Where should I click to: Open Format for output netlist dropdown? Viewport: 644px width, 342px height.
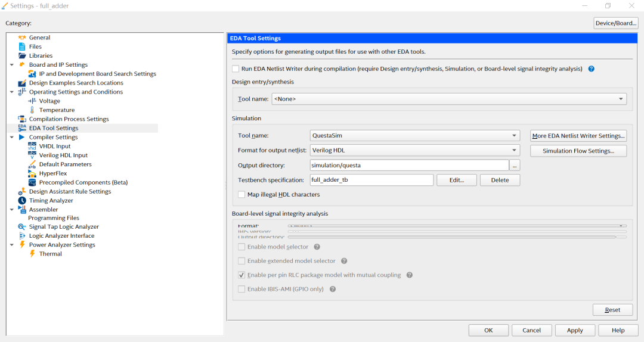(414, 151)
